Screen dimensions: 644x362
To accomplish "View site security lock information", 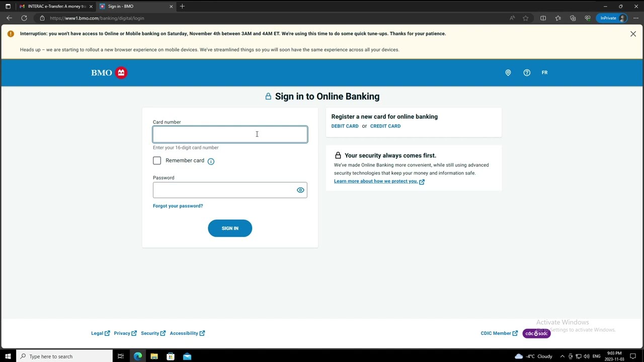I will pos(42,18).
